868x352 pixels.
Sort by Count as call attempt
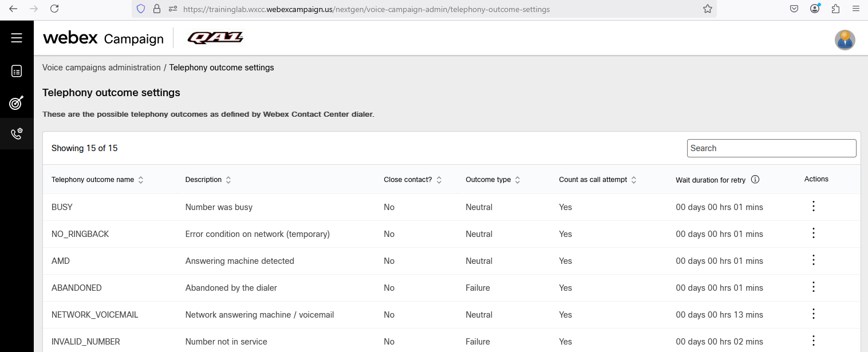[634, 180]
